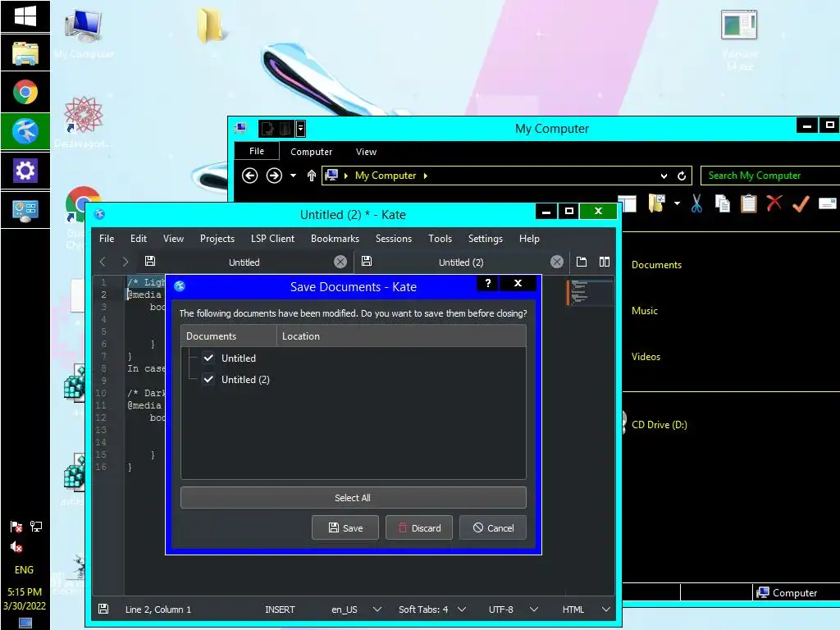The image size is (840, 630).
Task: Click the Refresh icon in My Computer
Action: [682, 176]
